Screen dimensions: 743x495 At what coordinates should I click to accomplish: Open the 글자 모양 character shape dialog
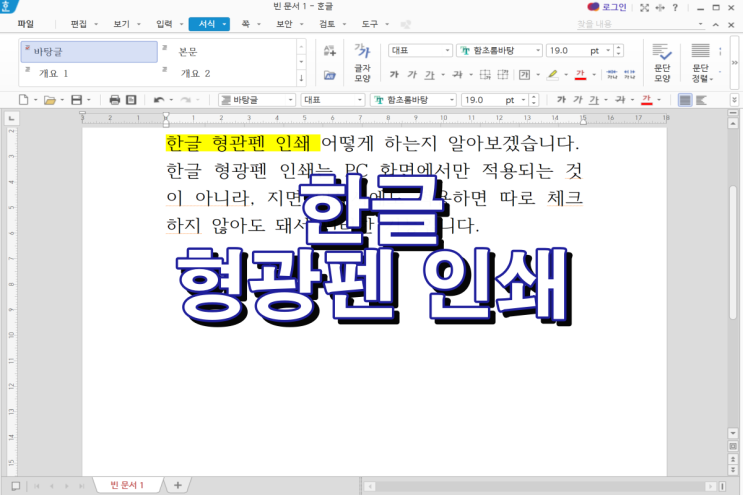[x=362, y=62]
